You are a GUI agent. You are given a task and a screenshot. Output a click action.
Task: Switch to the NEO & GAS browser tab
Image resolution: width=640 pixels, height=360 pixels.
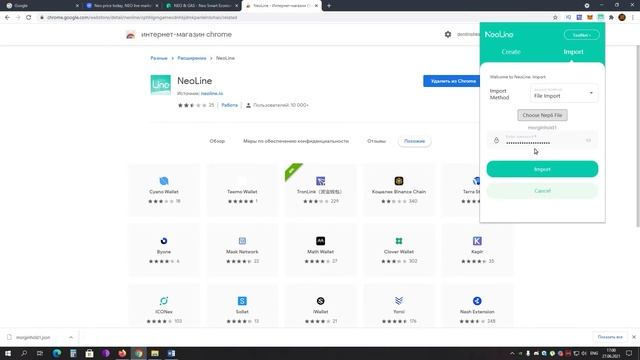tap(202, 6)
